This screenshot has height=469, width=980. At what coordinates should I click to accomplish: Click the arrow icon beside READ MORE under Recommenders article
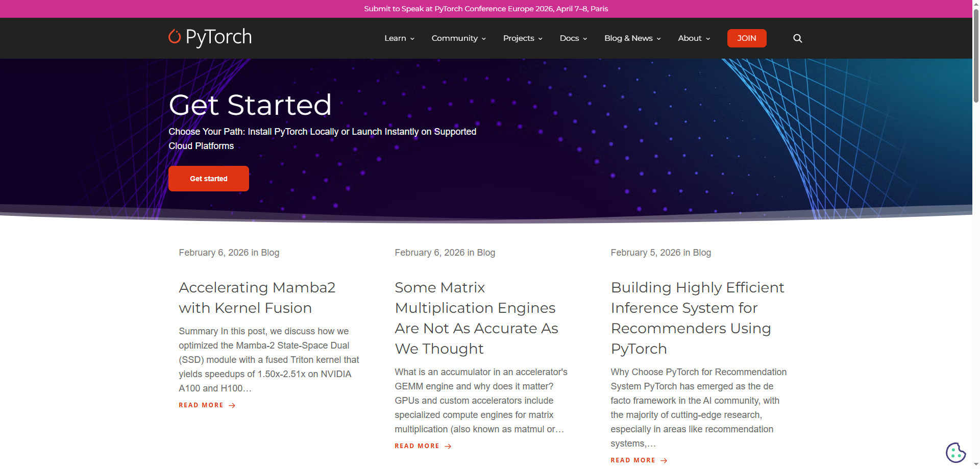coord(665,460)
